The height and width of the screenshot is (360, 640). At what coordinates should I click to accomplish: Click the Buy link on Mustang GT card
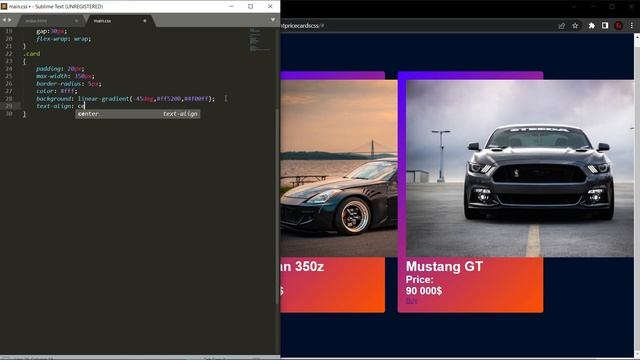pos(411,301)
